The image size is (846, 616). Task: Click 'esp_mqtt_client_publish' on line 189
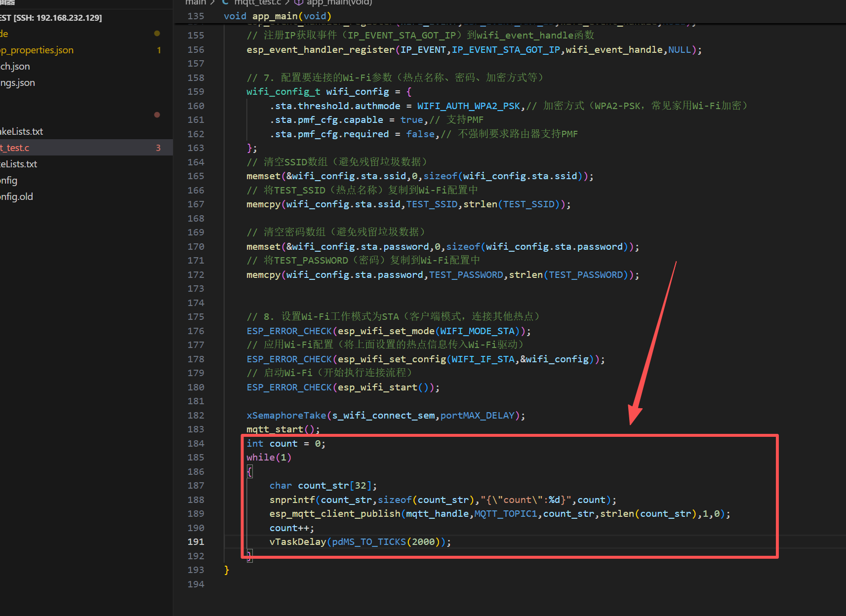[x=335, y=513]
